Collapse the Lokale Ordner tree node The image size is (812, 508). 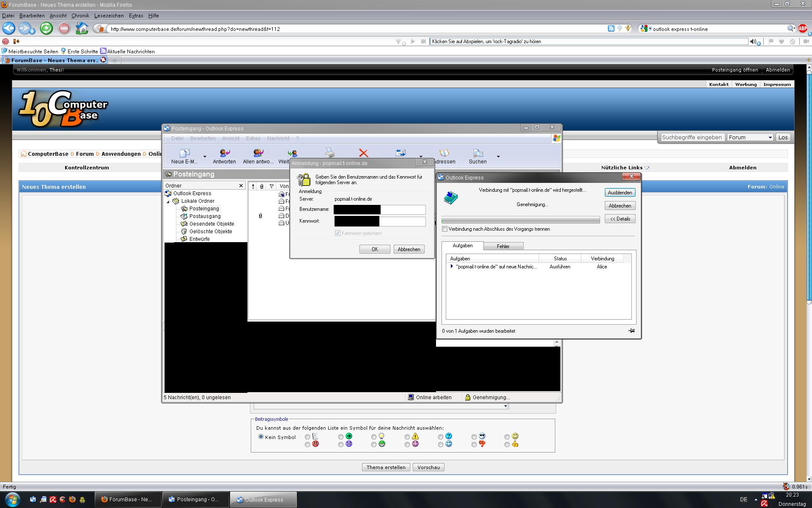[x=168, y=202]
